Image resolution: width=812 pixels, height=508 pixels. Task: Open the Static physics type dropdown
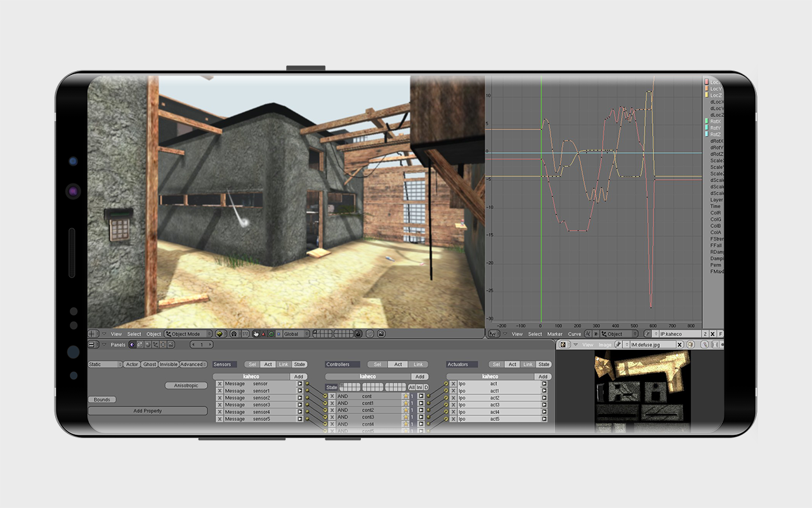click(x=105, y=364)
